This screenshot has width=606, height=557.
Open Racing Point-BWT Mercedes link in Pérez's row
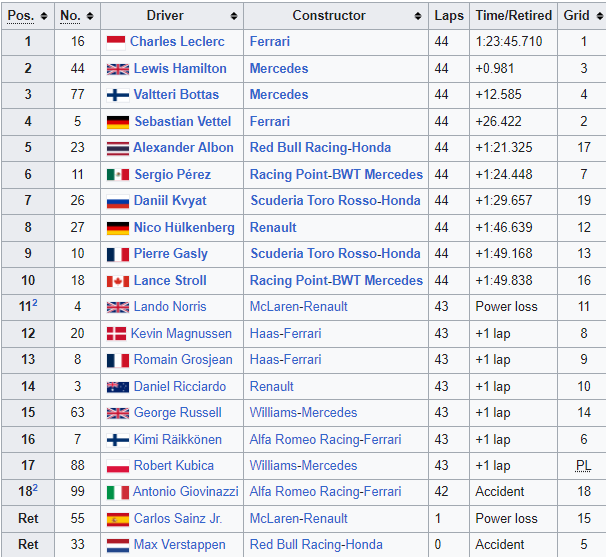(336, 174)
